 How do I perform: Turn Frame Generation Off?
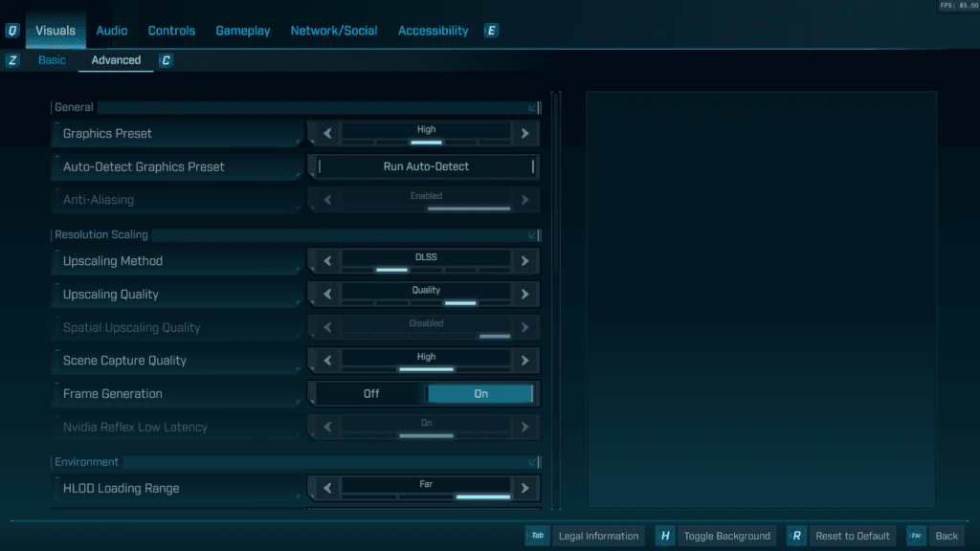pyautogui.click(x=371, y=393)
